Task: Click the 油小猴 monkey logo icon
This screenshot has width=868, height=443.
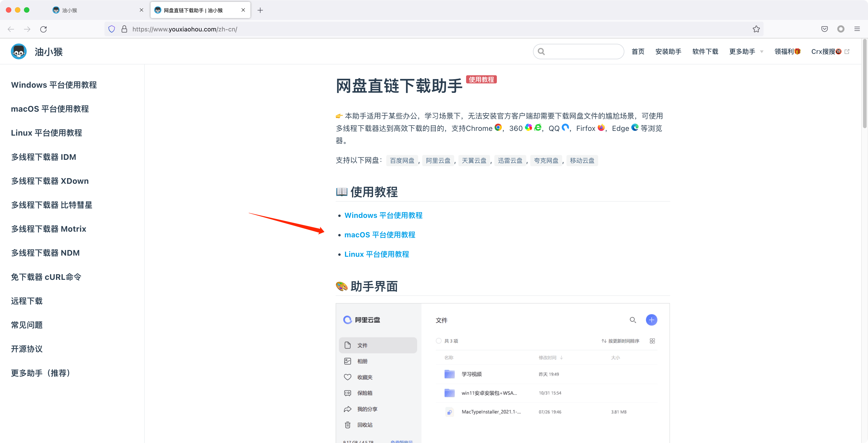Action: click(19, 52)
